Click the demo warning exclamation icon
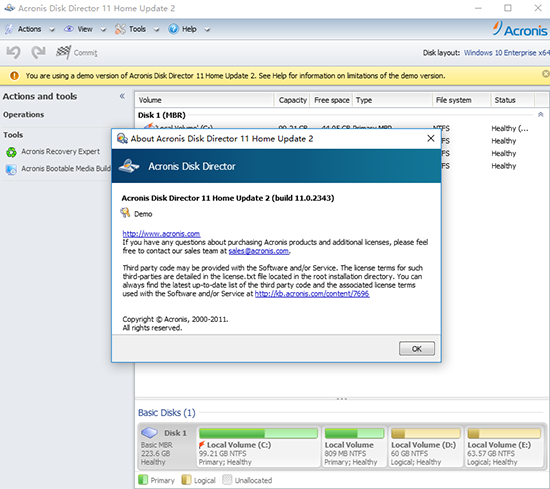The image size is (550, 489). pyautogui.click(x=14, y=76)
